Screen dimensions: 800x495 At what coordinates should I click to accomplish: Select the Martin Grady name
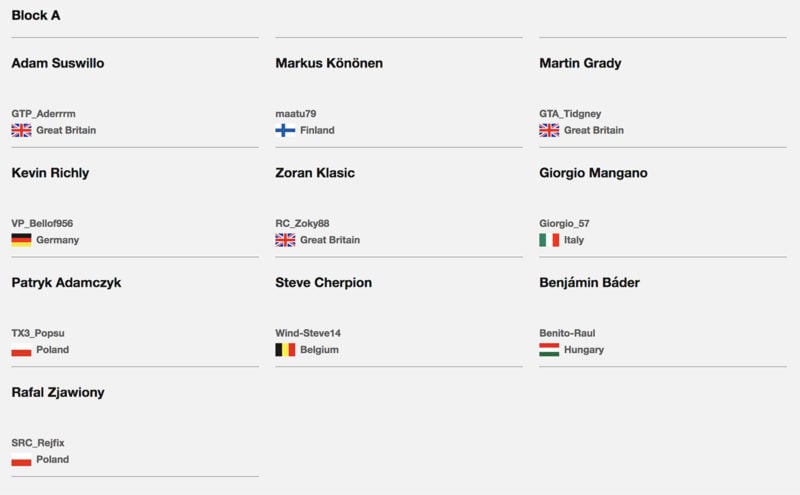(580, 63)
